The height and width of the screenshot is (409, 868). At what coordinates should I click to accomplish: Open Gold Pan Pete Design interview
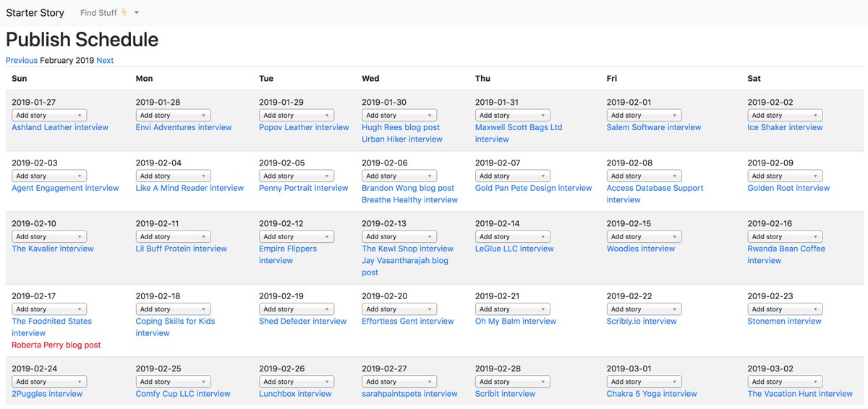click(534, 188)
